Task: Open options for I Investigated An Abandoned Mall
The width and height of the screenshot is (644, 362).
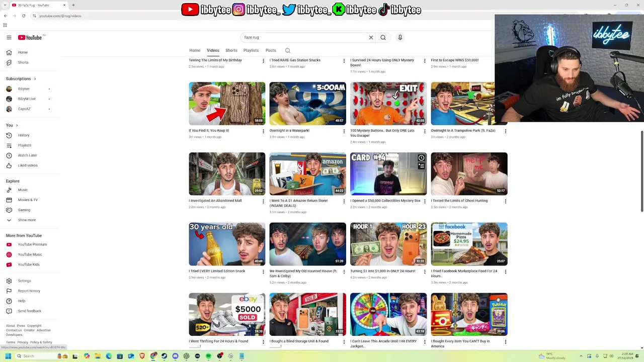Action: click(263, 202)
